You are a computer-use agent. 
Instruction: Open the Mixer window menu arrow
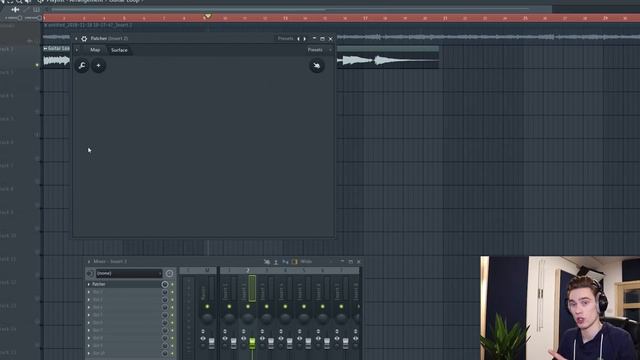pos(89,262)
